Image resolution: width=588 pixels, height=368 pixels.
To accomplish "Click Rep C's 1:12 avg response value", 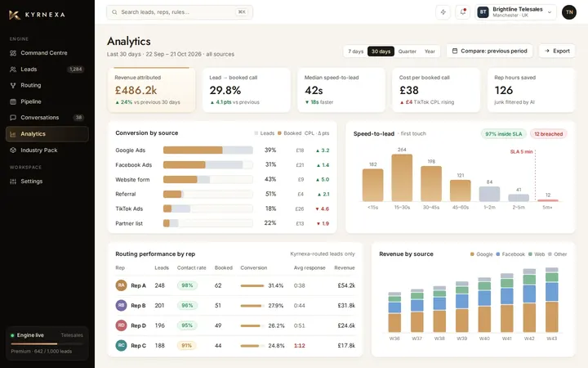I will 299,345.
